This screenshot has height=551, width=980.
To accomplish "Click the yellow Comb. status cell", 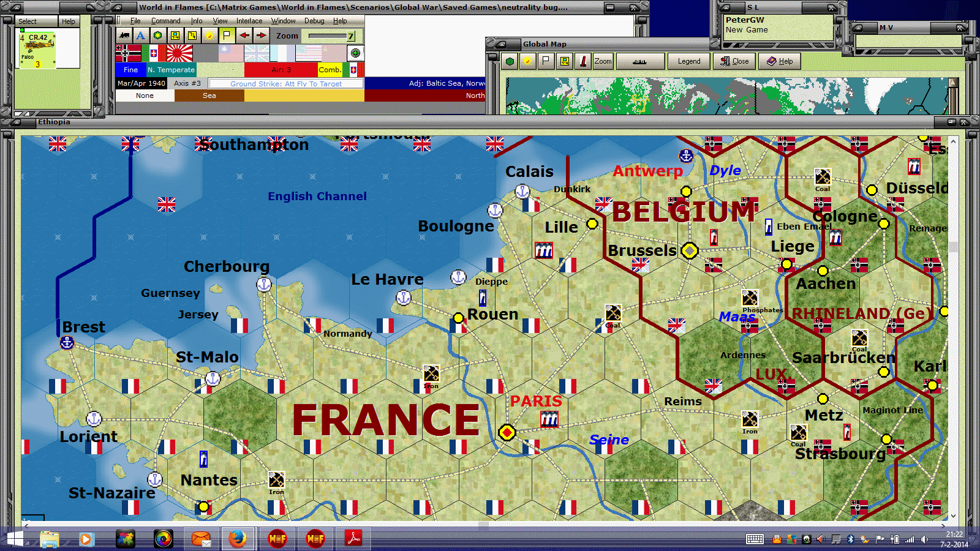I will 330,70.
